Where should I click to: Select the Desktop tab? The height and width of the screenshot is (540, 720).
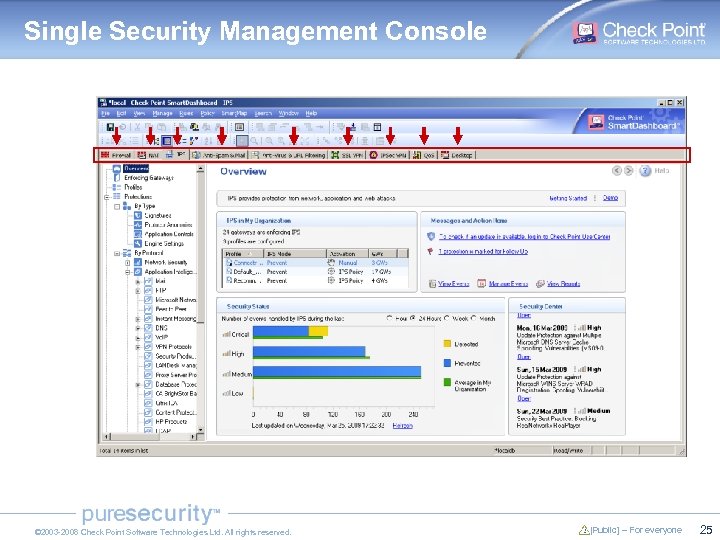pos(457,155)
